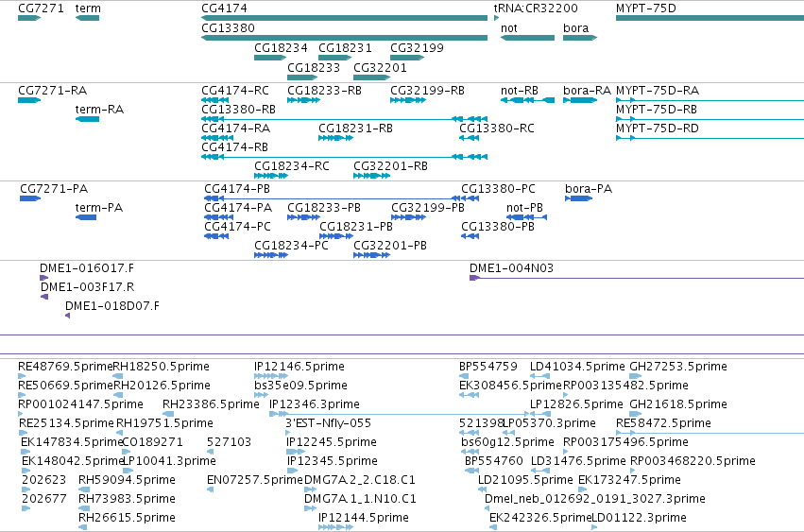Click the CG18233 gene label
Screen dimensions: 804x532
314,68
